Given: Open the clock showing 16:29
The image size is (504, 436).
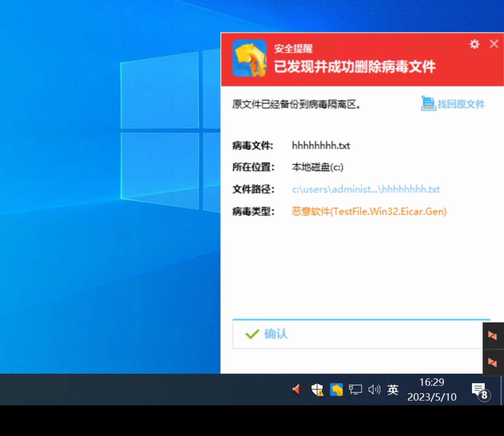Looking at the screenshot, I should (432, 389).
